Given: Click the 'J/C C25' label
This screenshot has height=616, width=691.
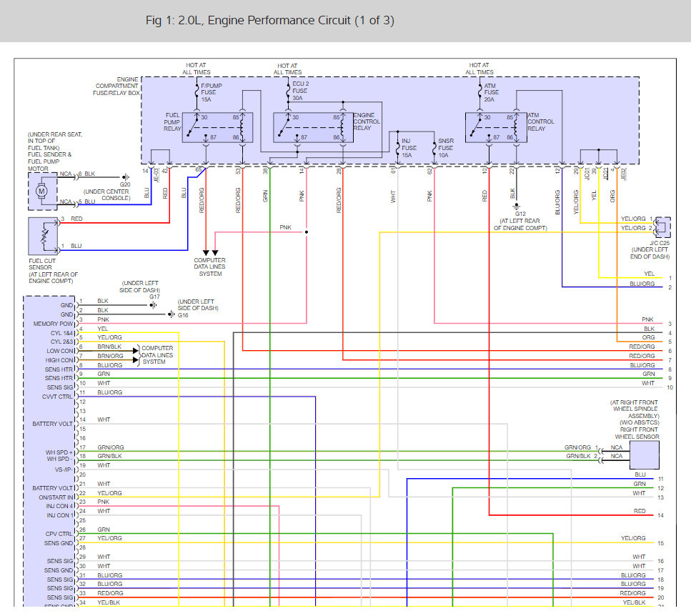Looking at the screenshot, I should point(660,243).
